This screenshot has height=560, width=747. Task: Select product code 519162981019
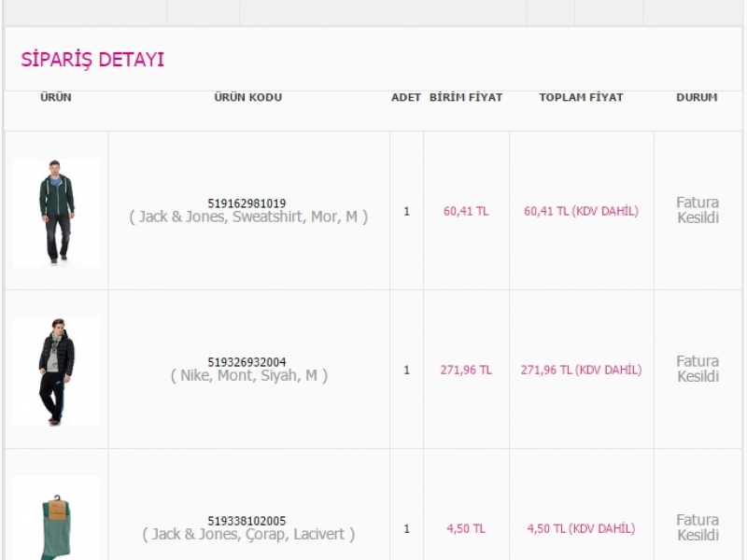[247, 203]
